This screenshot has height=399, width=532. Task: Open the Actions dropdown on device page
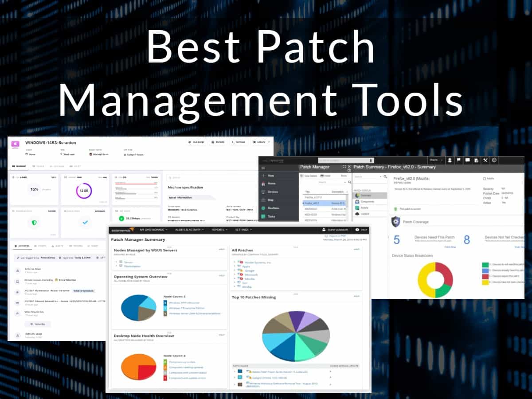(x=260, y=142)
